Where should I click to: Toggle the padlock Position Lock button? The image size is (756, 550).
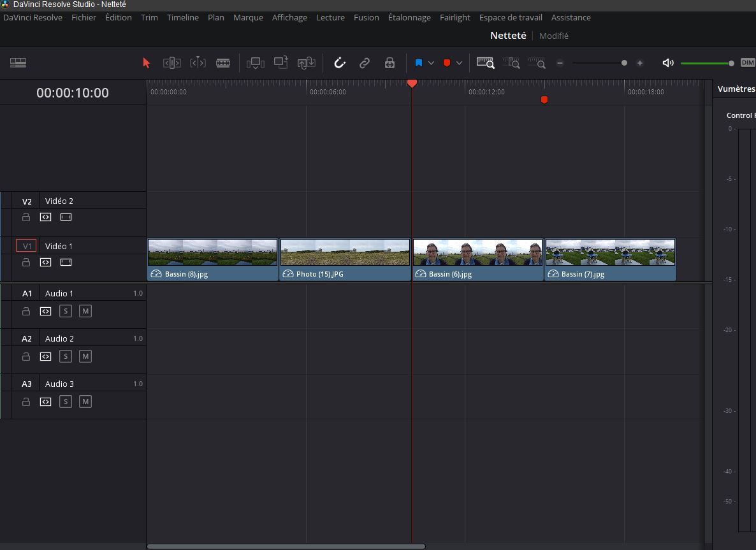[x=389, y=63]
